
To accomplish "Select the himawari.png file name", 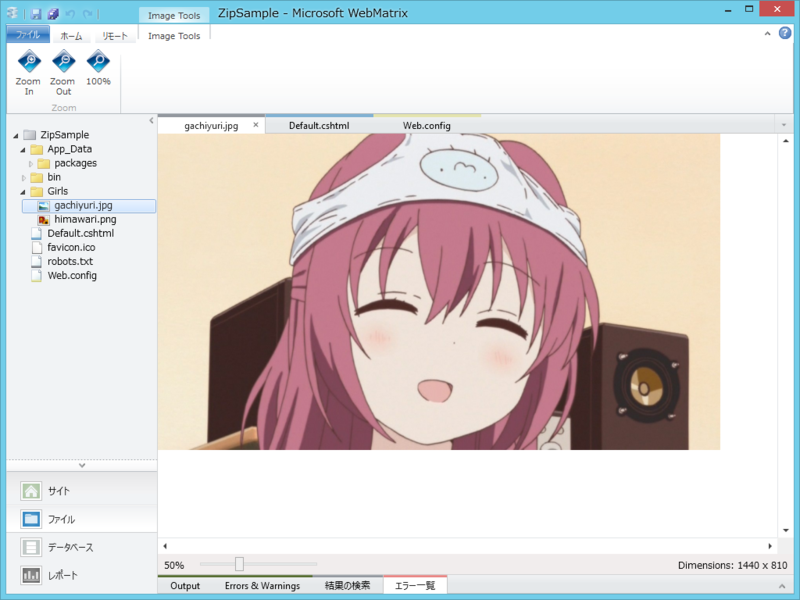I will click(x=85, y=219).
